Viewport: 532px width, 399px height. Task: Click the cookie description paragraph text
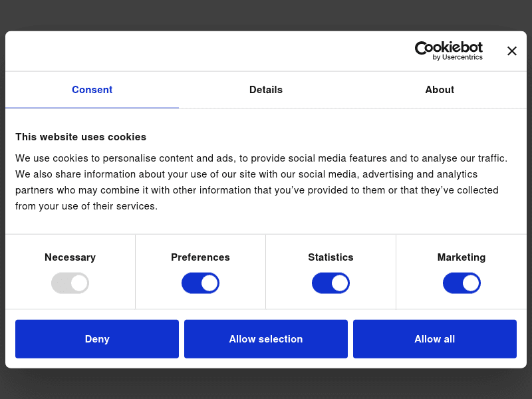click(261, 182)
